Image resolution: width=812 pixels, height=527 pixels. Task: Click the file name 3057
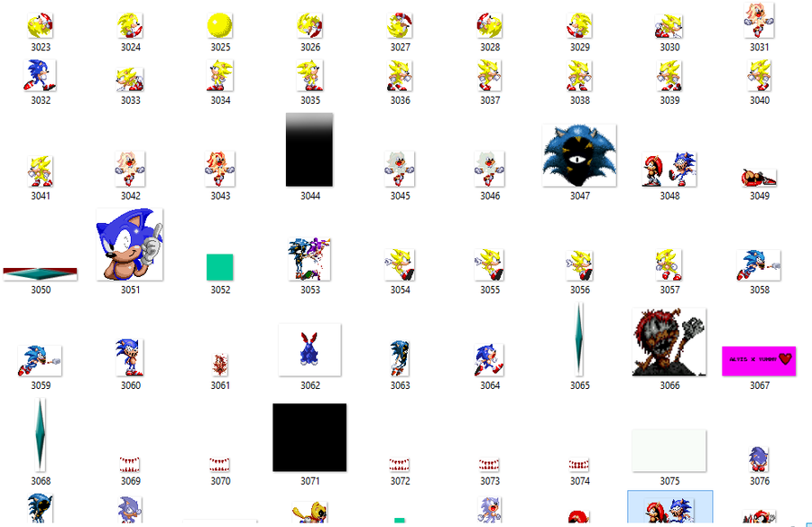pos(669,290)
